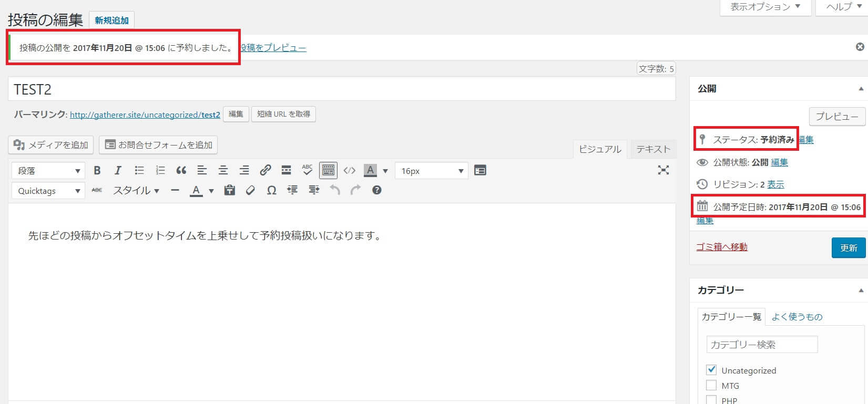
Task: Insert or edit a link
Action: (x=265, y=170)
